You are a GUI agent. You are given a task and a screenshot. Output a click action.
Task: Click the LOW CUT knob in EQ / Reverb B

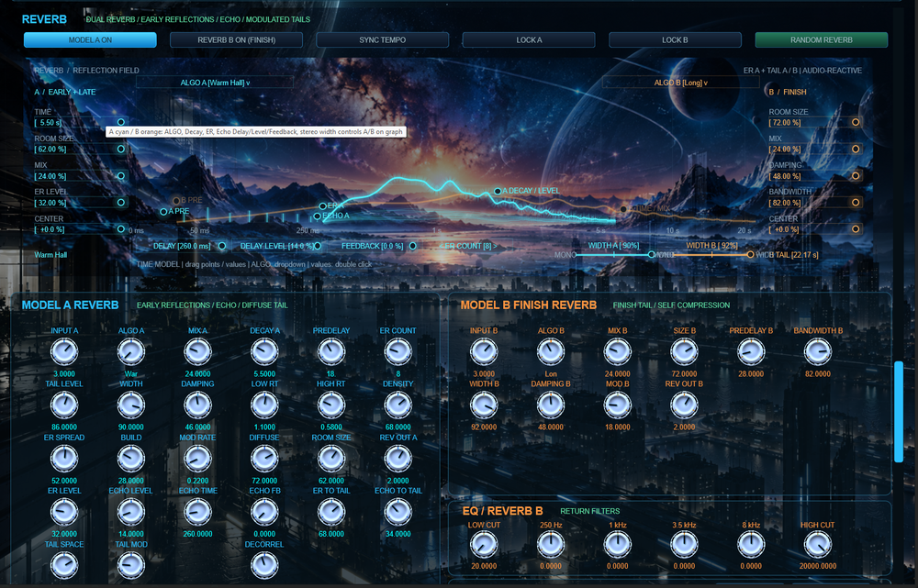(484, 545)
